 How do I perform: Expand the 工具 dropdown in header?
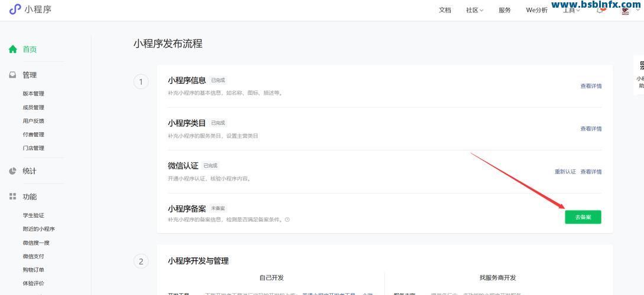coord(571,10)
